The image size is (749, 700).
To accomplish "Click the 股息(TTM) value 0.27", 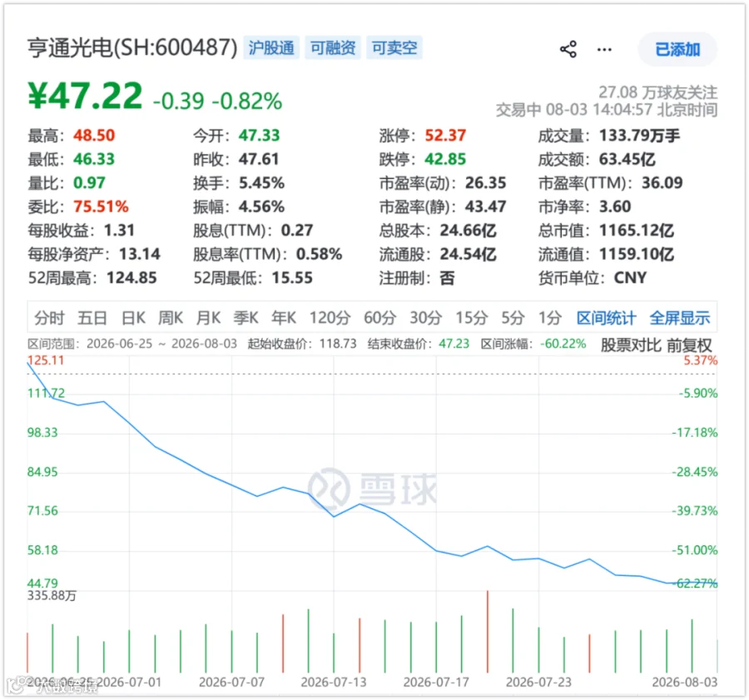I will [297, 231].
